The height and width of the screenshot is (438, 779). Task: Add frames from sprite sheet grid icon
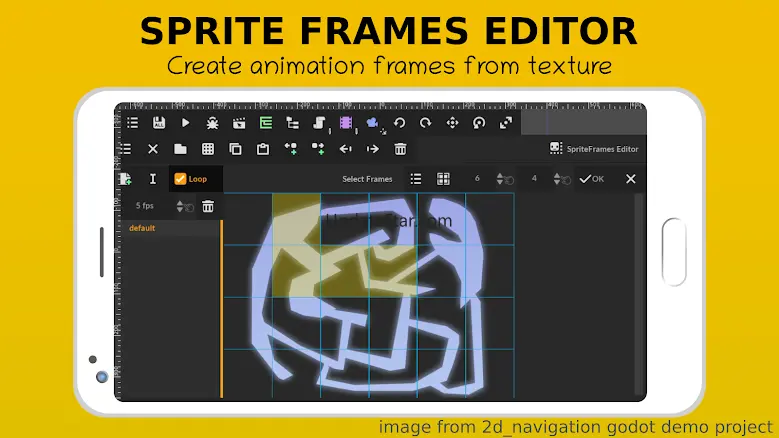208,149
